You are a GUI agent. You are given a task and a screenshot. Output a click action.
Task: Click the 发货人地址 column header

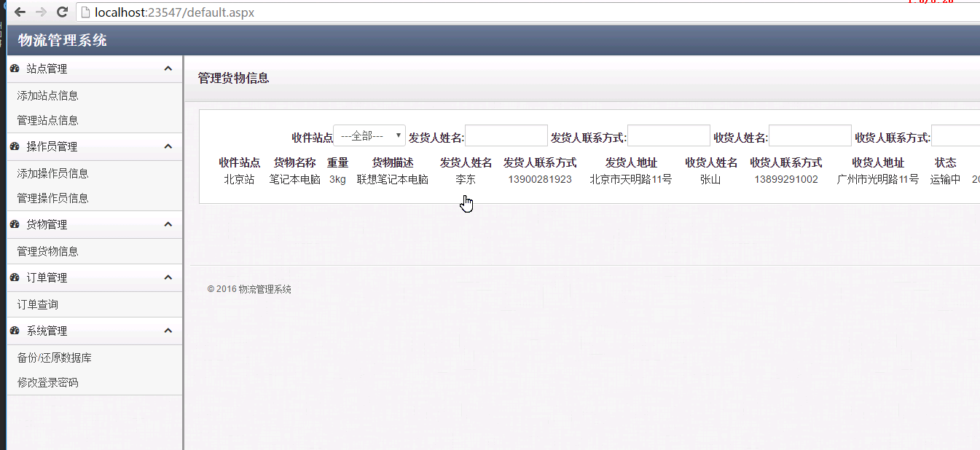[x=631, y=162]
